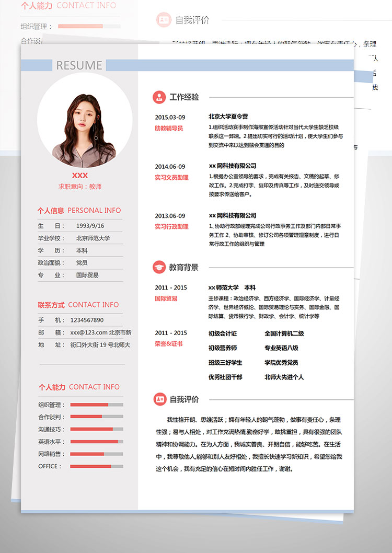The image size is (392, 553).
Task: Click the OFFICE skill bar
Action: coord(97,466)
